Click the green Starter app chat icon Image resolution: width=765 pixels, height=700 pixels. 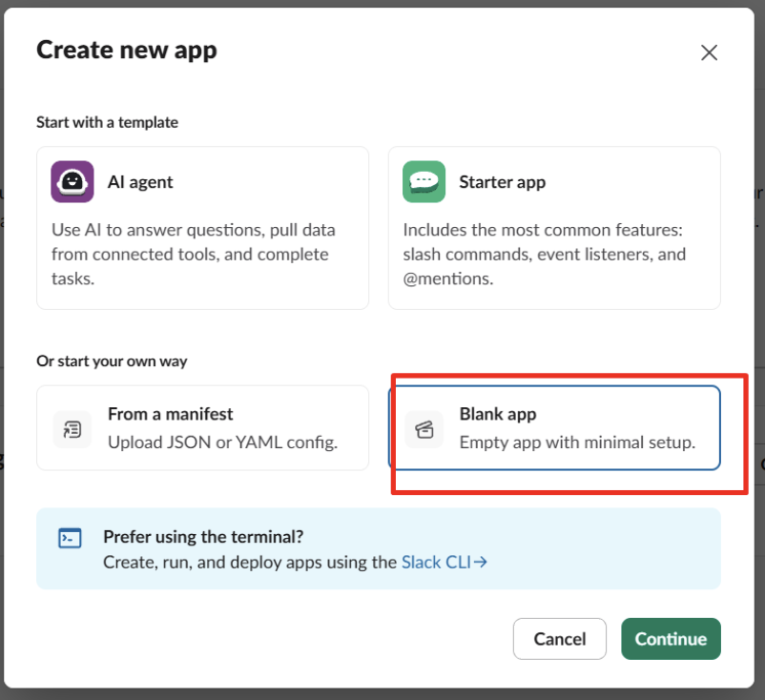(424, 181)
